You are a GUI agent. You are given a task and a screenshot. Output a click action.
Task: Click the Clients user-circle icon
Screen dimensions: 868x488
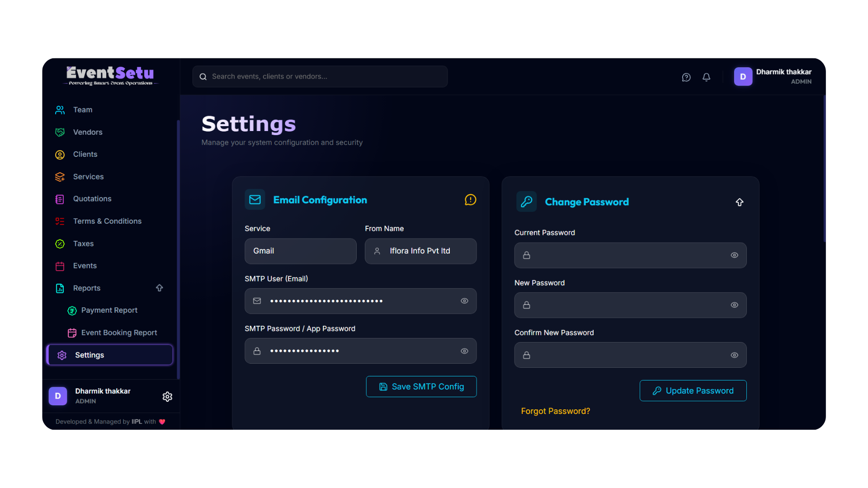pyautogui.click(x=60, y=155)
